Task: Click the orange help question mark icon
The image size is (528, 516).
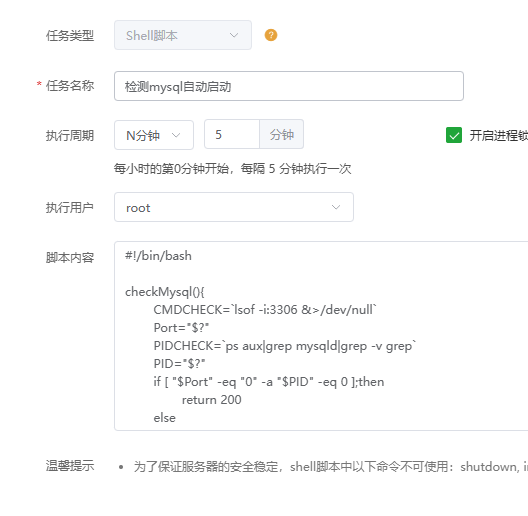Action: pyautogui.click(x=271, y=35)
